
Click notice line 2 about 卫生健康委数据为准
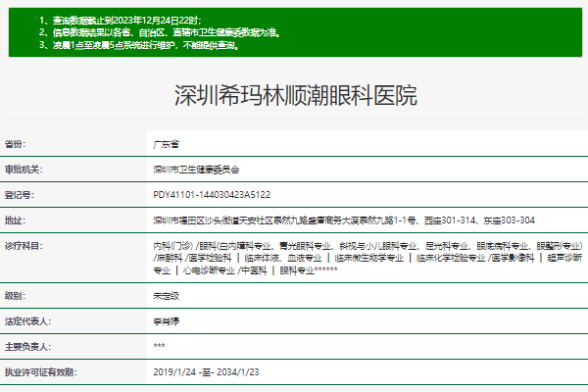(x=160, y=32)
